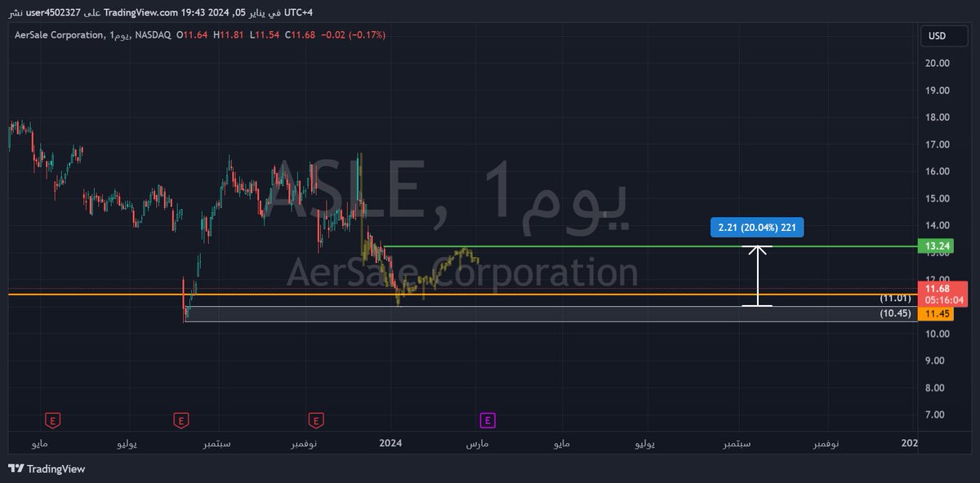
Task: Click the red earnings marker below مايو 2023 candles
Action: (52, 421)
